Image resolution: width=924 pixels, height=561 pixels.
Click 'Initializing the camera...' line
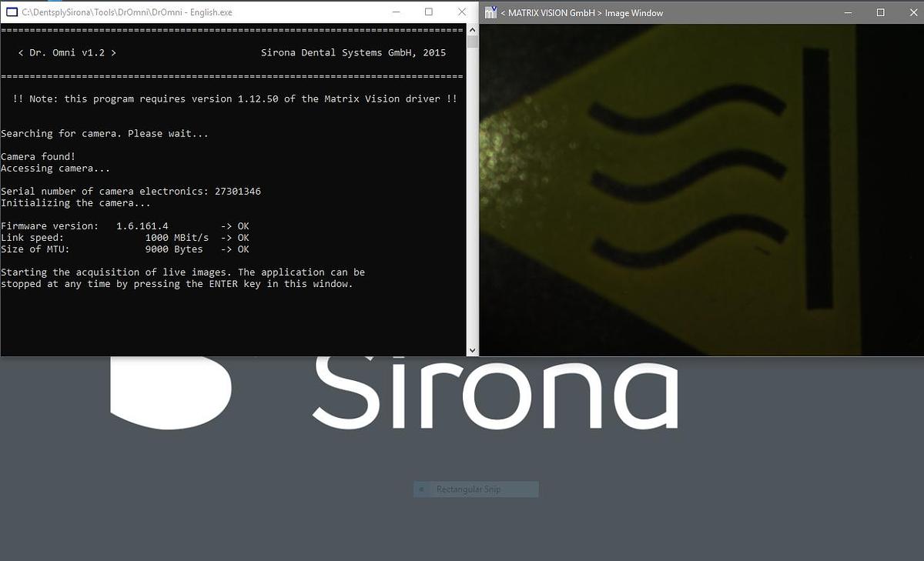pyautogui.click(x=75, y=203)
